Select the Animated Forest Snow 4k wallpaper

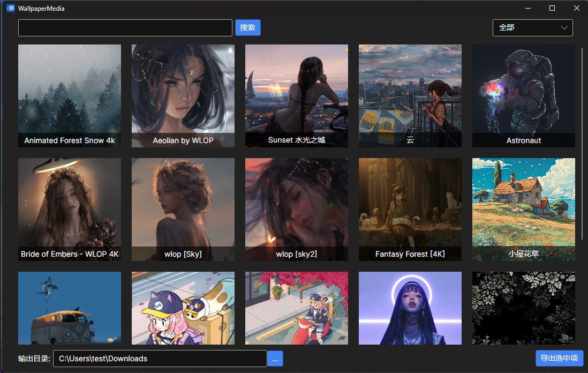click(70, 96)
